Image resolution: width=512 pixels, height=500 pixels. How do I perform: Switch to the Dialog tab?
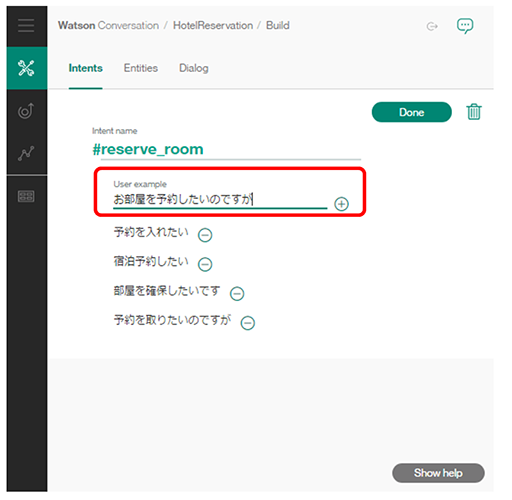(x=194, y=68)
